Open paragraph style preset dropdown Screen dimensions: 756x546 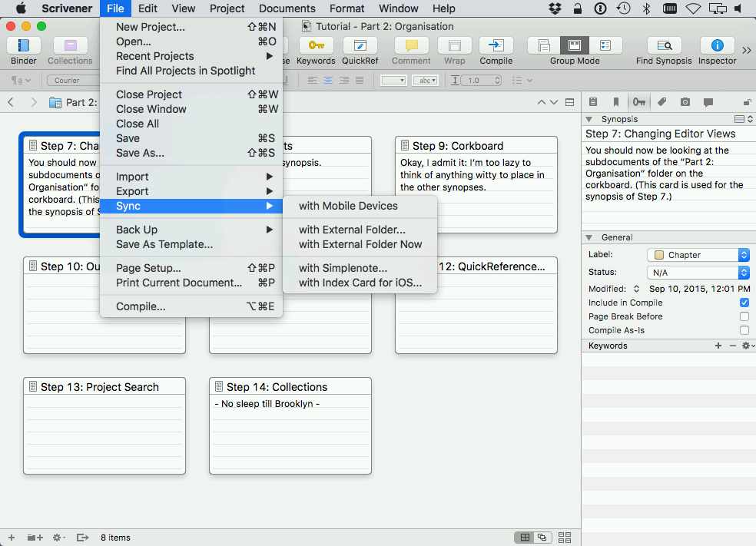pos(21,81)
